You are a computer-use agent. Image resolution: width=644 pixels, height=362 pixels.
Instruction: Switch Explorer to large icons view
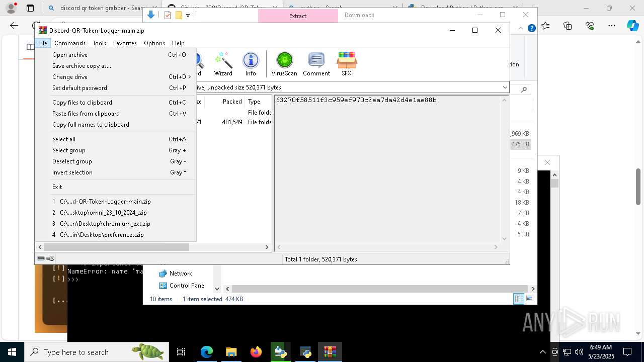pyautogui.click(x=530, y=299)
